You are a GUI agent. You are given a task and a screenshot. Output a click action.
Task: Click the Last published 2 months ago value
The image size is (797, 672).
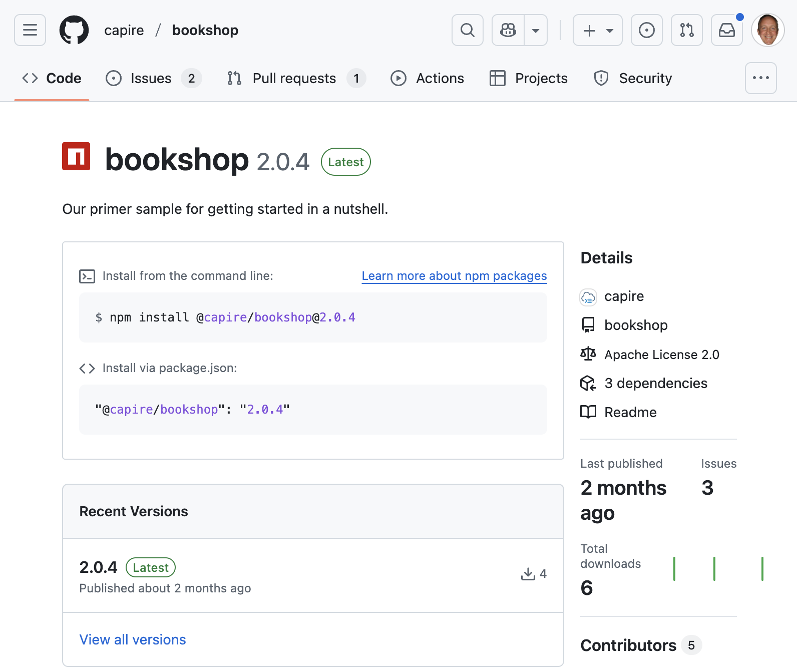tap(623, 500)
